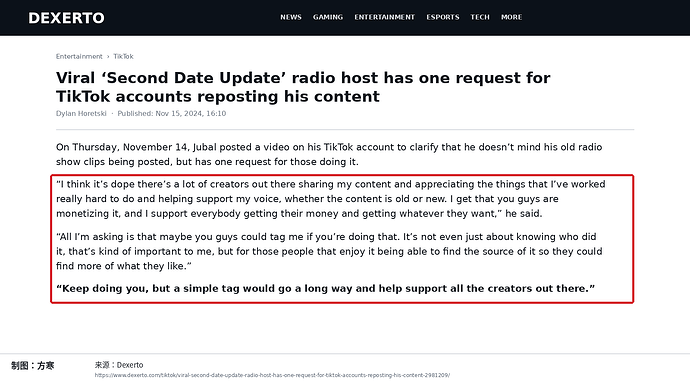The width and height of the screenshot is (690, 387).
Task: Click the article headline
Action: [x=303, y=87]
